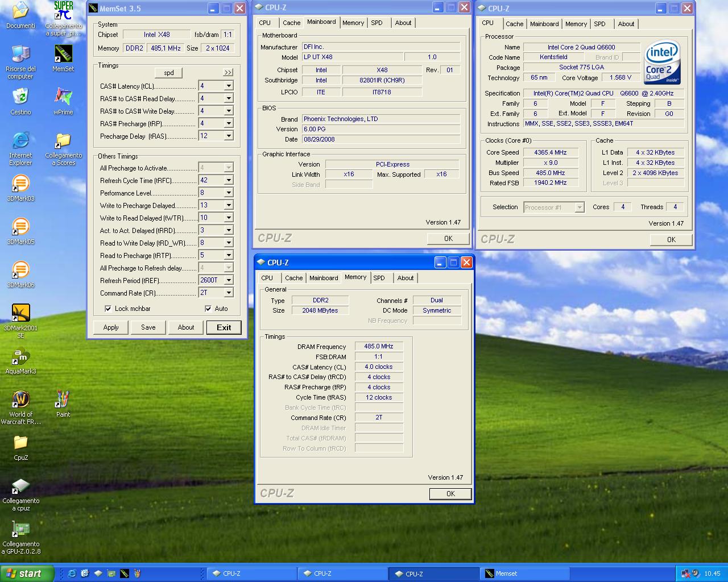728x582 pixels.
Task: Click the Save button in MemSet
Action: pos(148,327)
